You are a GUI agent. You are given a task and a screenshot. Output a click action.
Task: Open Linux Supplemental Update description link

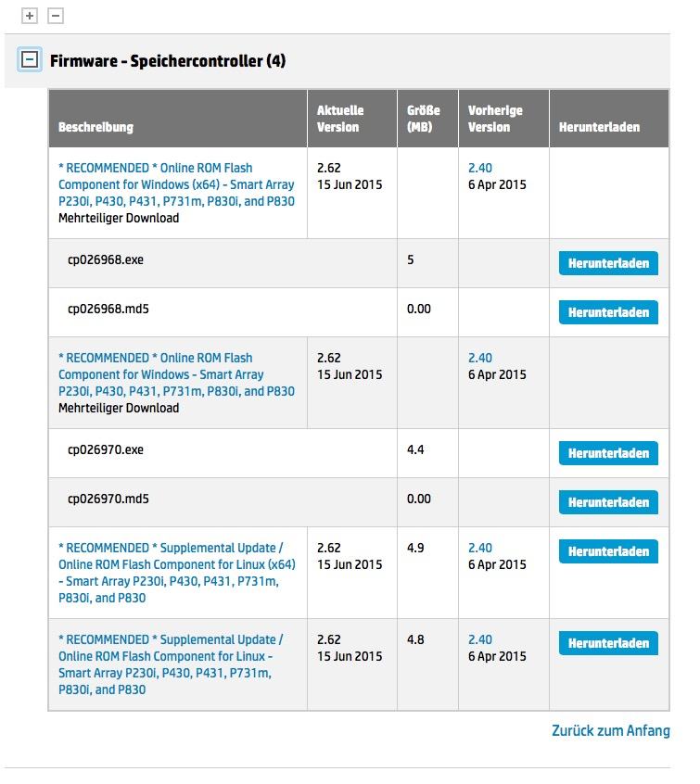[171, 664]
